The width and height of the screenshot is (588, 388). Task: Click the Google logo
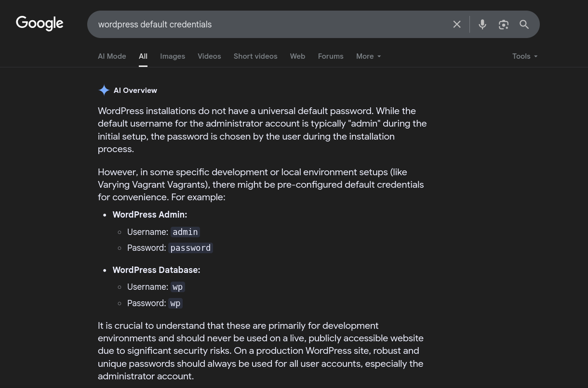point(40,23)
